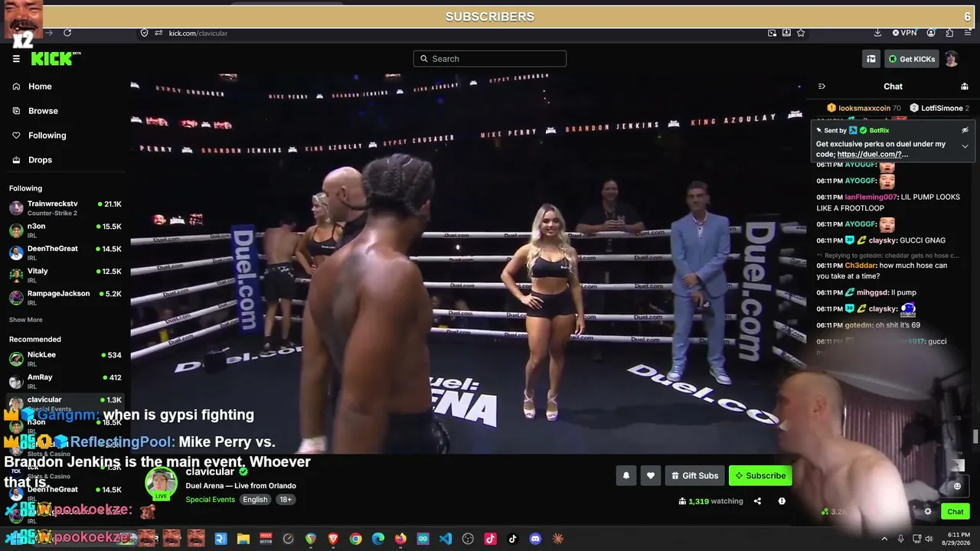This screenshot has width=980, height=551.
Task: Open Visual Studio Code from taskbar
Action: coord(446,539)
